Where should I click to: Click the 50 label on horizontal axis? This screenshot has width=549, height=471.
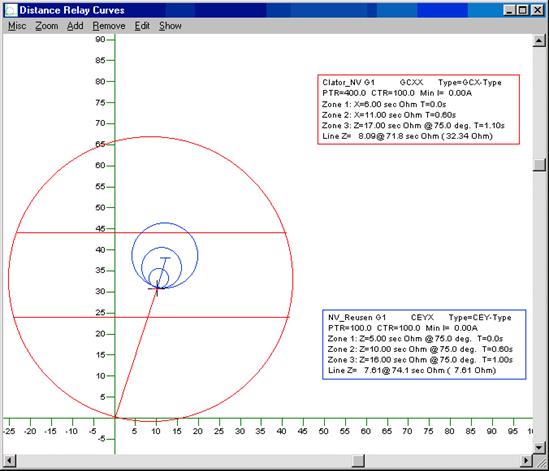click(323, 431)
